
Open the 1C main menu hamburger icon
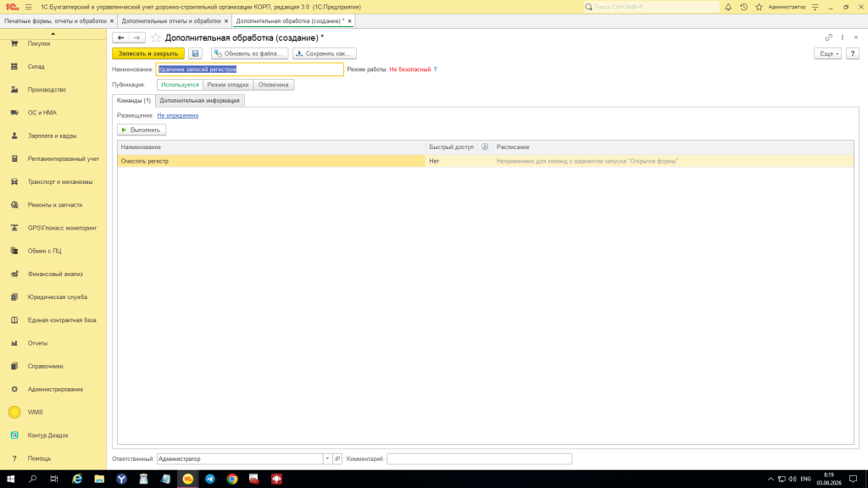click(x=28, y=7)
